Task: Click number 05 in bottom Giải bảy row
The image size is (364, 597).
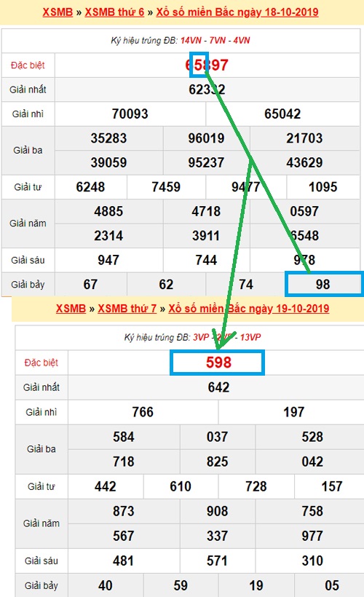Action: 332,585
